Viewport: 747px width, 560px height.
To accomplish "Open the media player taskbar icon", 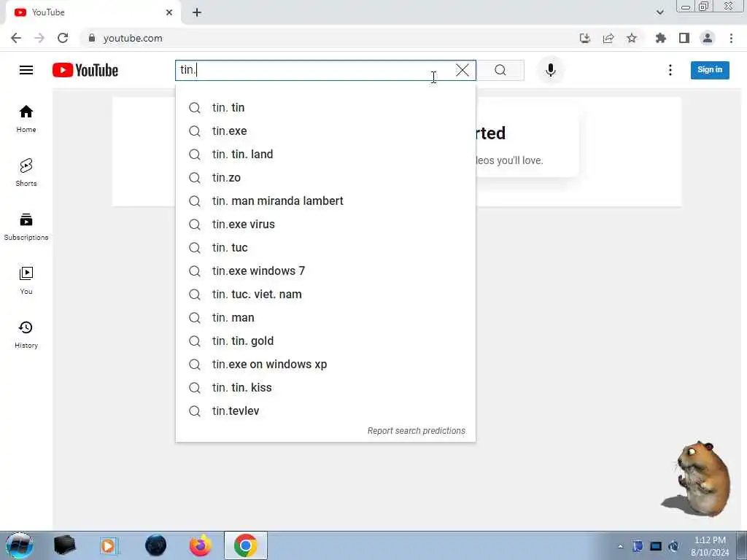I will pos(108,545).
